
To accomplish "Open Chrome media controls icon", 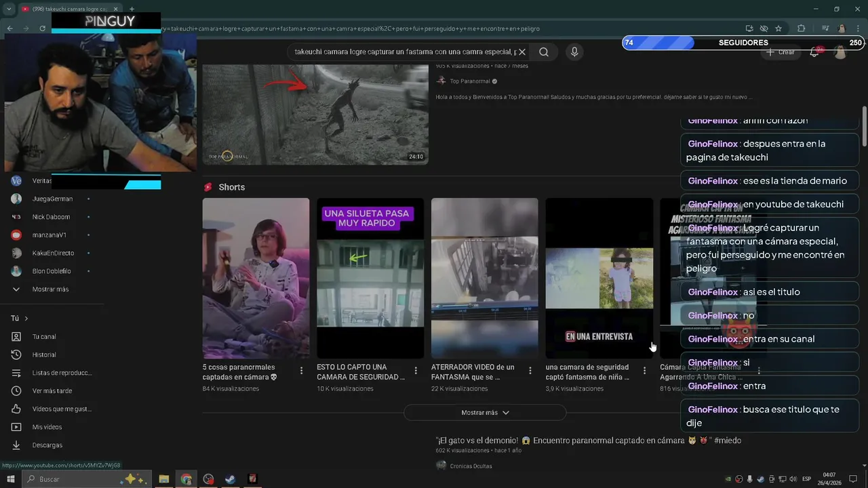I will pyautogui.click(x=825, y=28).
